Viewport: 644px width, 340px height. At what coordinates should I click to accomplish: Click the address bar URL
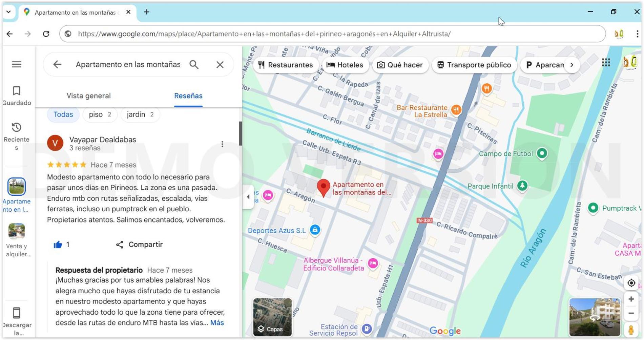point(264,34)
